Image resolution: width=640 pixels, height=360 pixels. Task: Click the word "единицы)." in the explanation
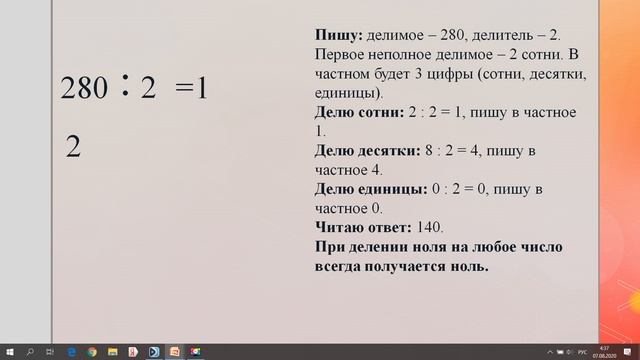349,93
